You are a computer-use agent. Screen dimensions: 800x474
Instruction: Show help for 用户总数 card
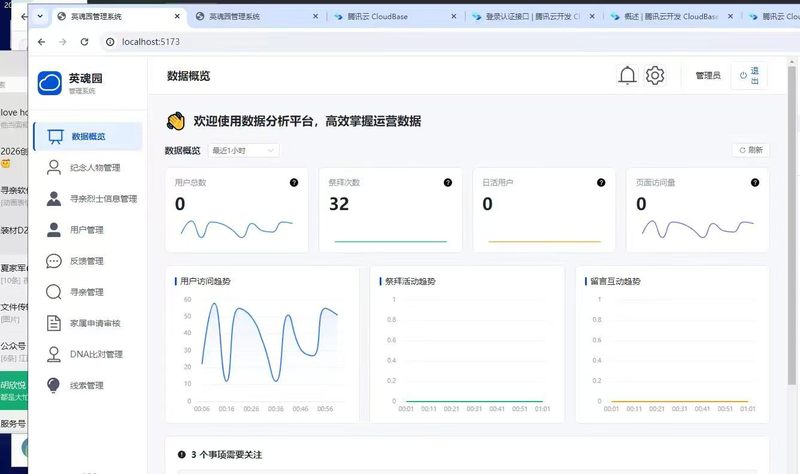pyautogui.click(x=294, y=183)
